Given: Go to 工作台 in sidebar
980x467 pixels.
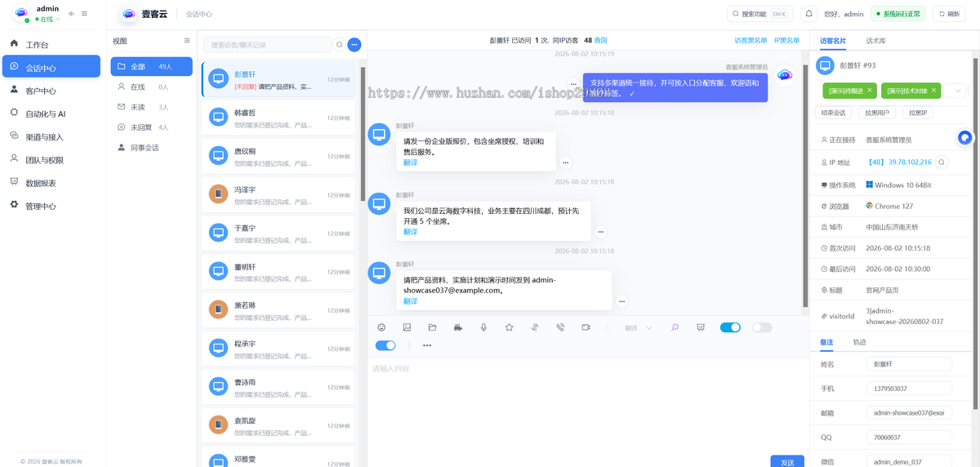Looking at the screenshot, I should pyautogui.click(x=51, y=45).
